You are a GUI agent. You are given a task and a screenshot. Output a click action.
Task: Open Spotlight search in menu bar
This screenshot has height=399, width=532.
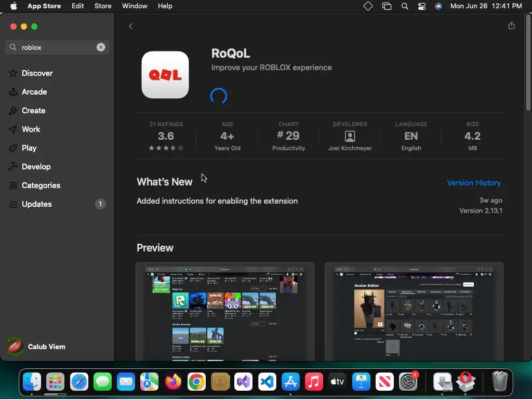(x=404, y=6)
